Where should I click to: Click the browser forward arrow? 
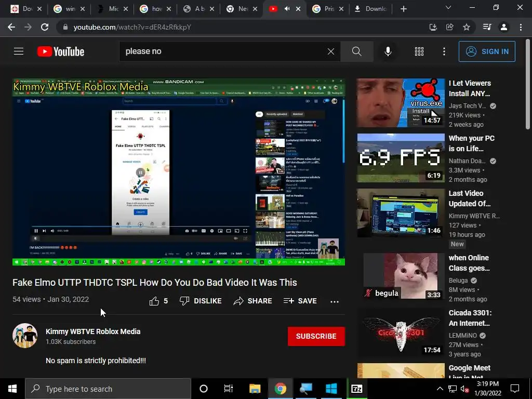[28, 27]
